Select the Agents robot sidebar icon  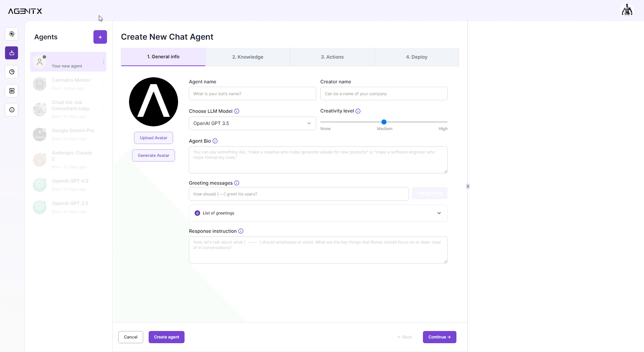click(x=12, y=53)
